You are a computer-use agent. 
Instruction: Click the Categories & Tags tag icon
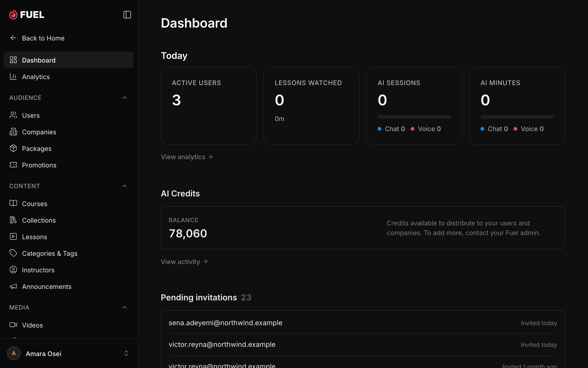[x=13, y=253]
